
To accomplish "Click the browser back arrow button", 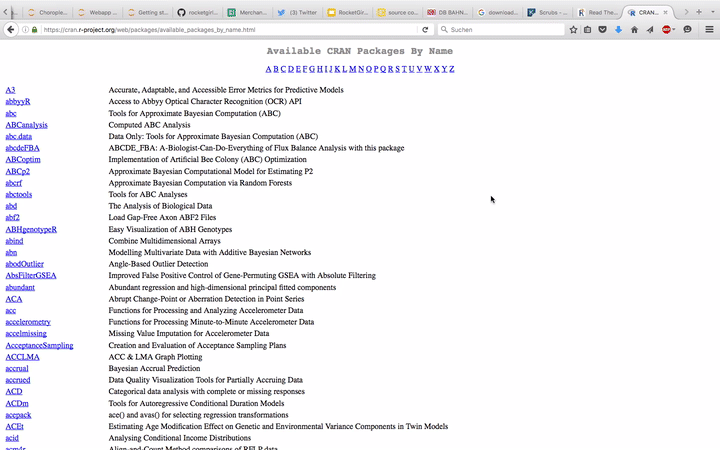I will coord(11,30).
